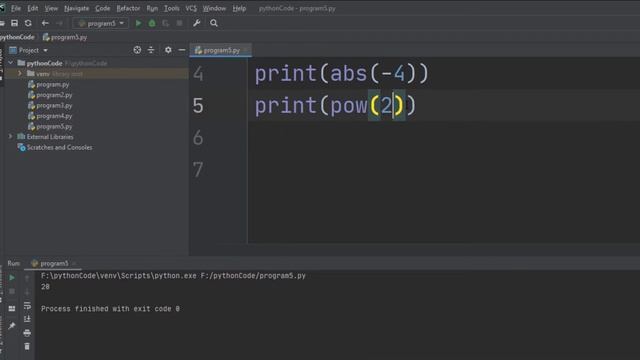The width and height of the screenshot is (640, 360).
Task: Click line number 6 in gutter
Action: tap(198, 138)
